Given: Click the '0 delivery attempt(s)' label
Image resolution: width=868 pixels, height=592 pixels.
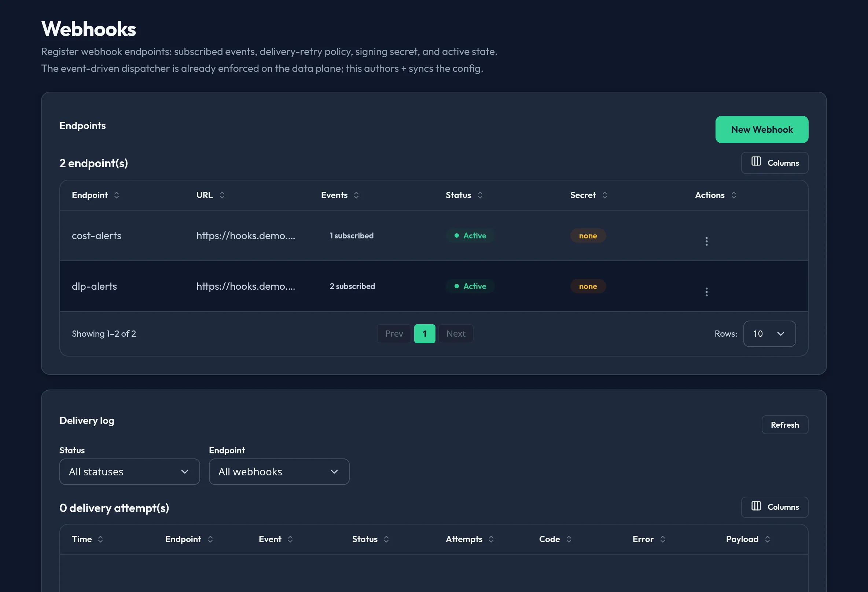Looking at the screenshot, I should pyautogui.click(x=114, y=508).
